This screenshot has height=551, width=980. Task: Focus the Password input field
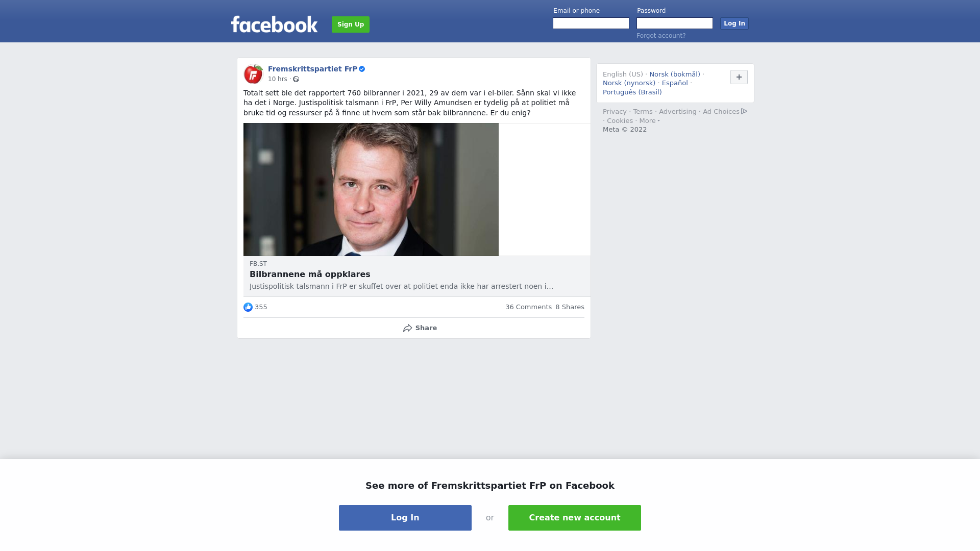coord(675,23)
